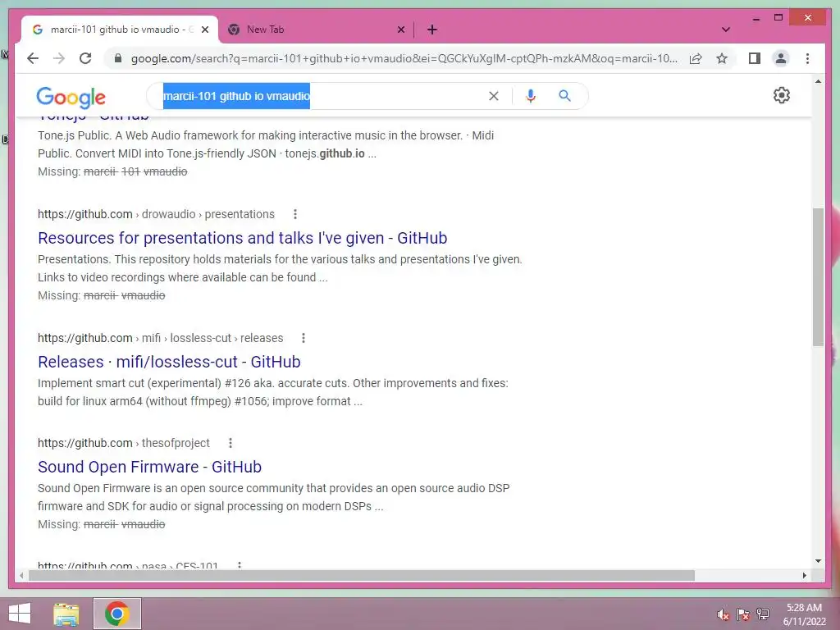Viewport: 840px width, 630px height.
Task: Open the Chrome profile avatar menu
Action: (x=781, y=58)
